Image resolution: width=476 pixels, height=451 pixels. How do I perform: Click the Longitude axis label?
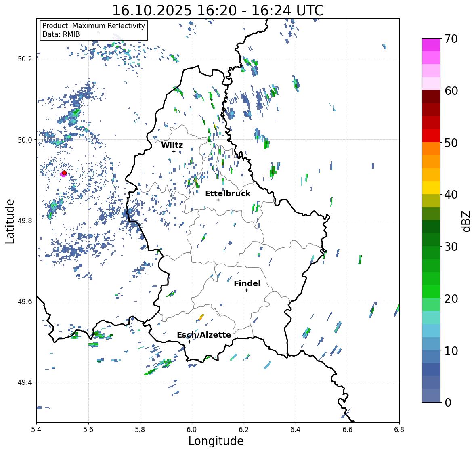click(216, 441)
